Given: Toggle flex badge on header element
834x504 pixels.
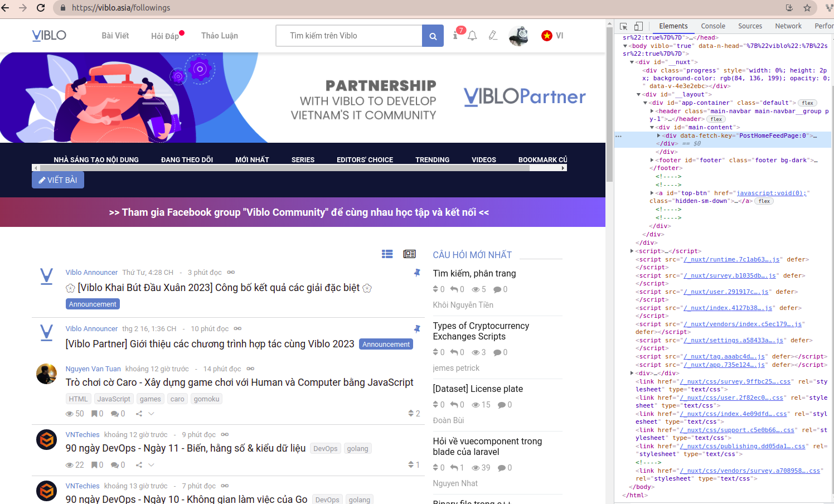Looking at the screenshot, I should (716, 119).
